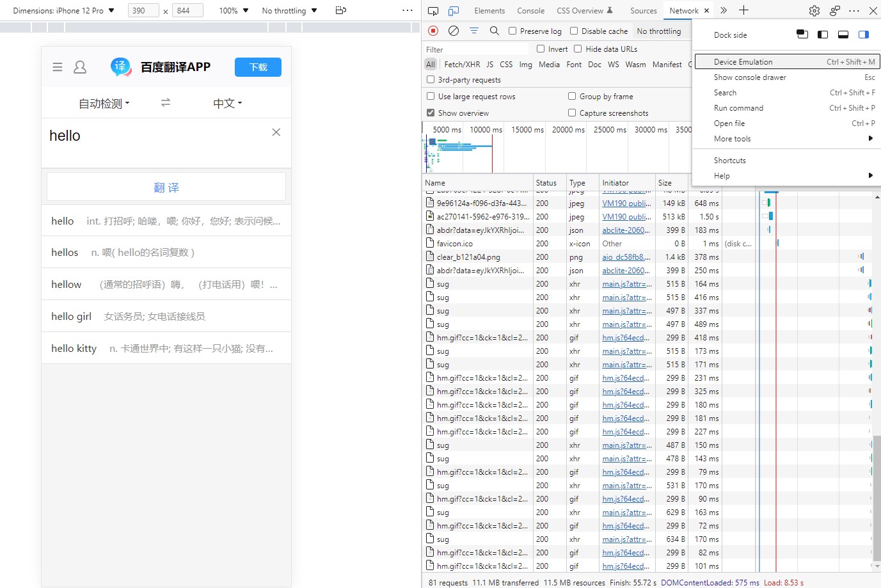Select Run command in the menu
This screenshot has height=588, width=881.
786,108
